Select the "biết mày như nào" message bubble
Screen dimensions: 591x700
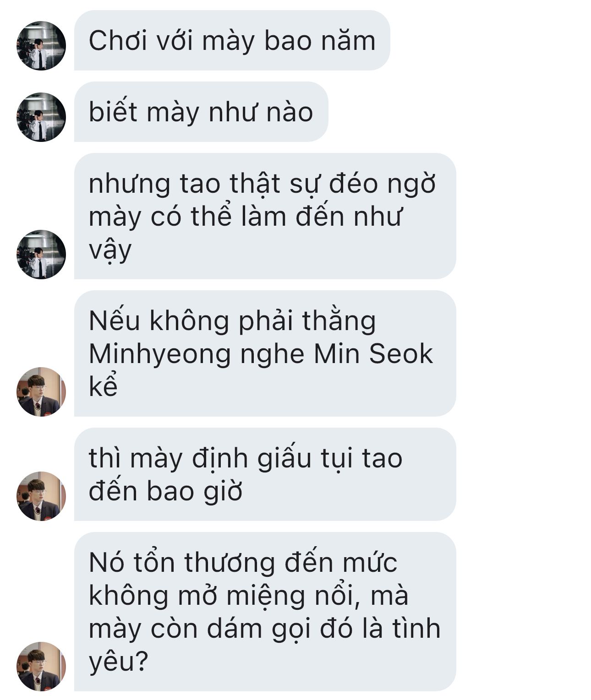point(201,112)
